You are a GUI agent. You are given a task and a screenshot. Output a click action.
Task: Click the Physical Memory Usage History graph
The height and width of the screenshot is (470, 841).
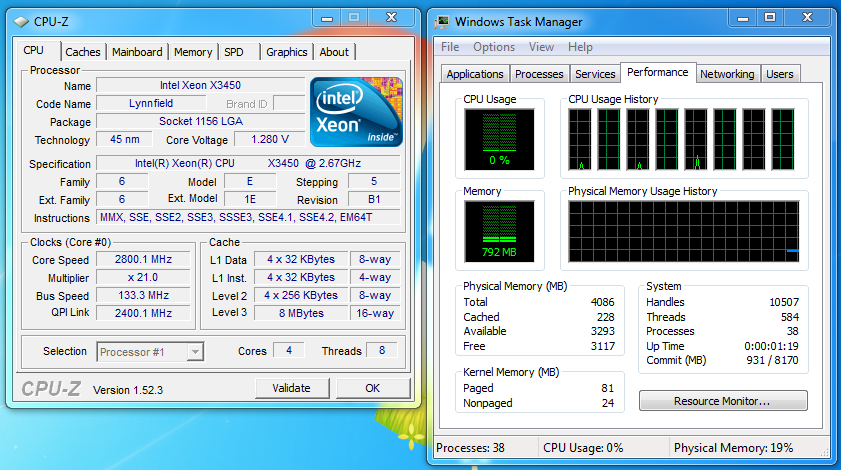(684, 231)
